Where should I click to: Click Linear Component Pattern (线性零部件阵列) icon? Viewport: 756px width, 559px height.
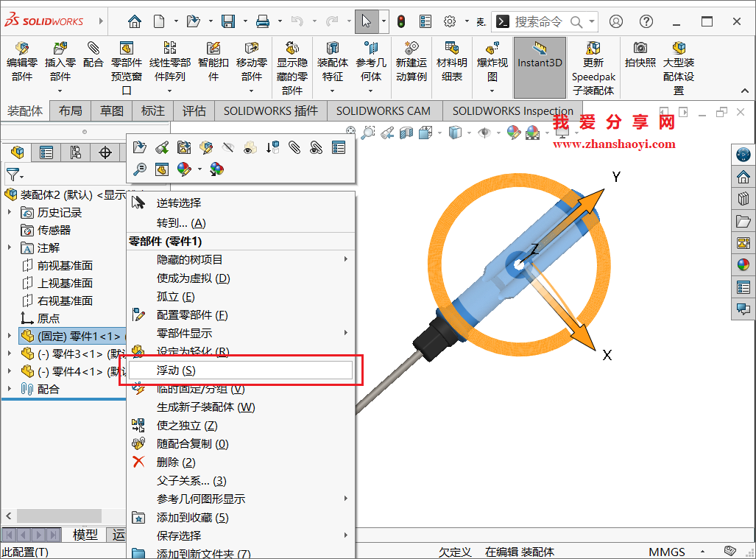170,48
